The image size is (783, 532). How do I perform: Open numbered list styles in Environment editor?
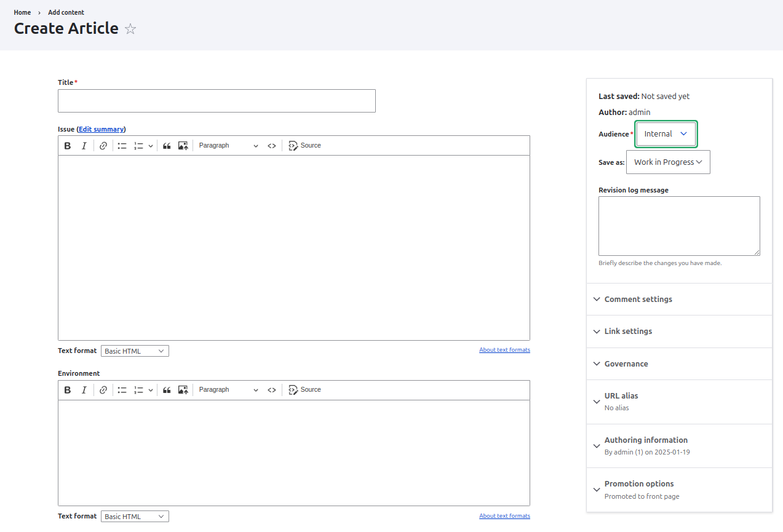[x=151, y=390]
